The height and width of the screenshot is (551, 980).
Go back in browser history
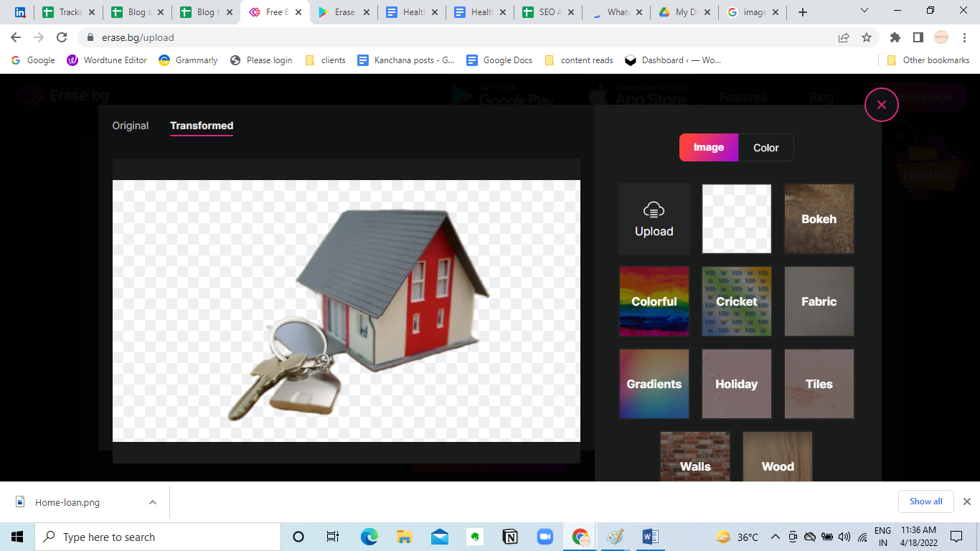16,37
